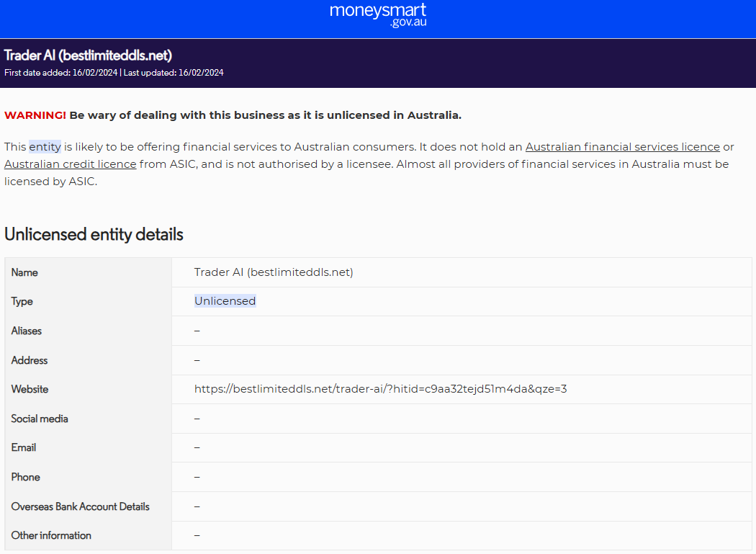This screenshot has width=756, height=554.
Task: Click the dash in Overseas Bank Account Details row
Action: [197, 506]
